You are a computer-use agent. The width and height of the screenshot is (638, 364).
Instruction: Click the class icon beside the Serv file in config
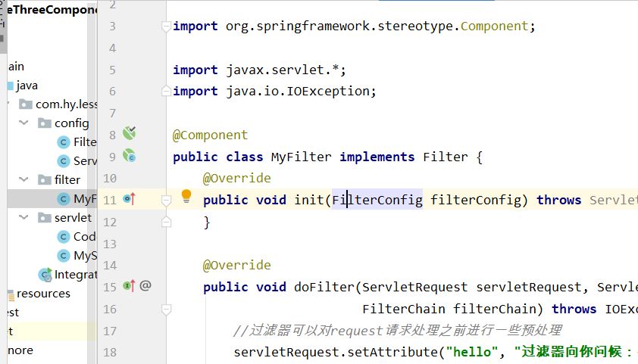[63, 161]
